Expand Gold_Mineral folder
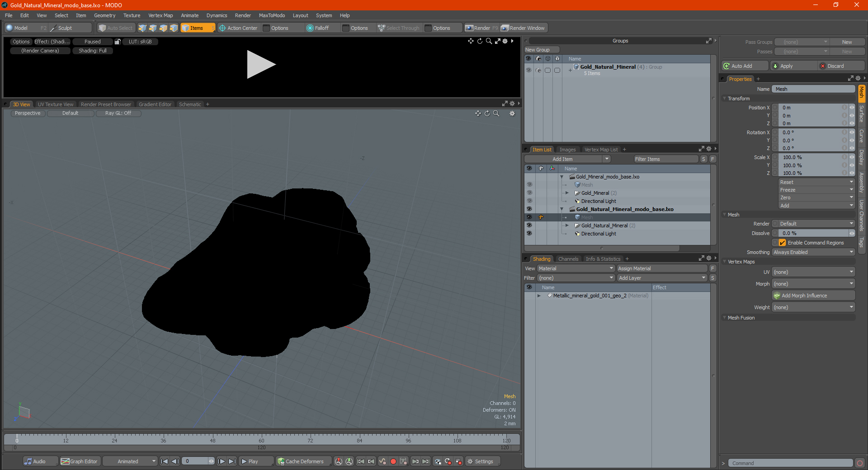 click(567, 193)
